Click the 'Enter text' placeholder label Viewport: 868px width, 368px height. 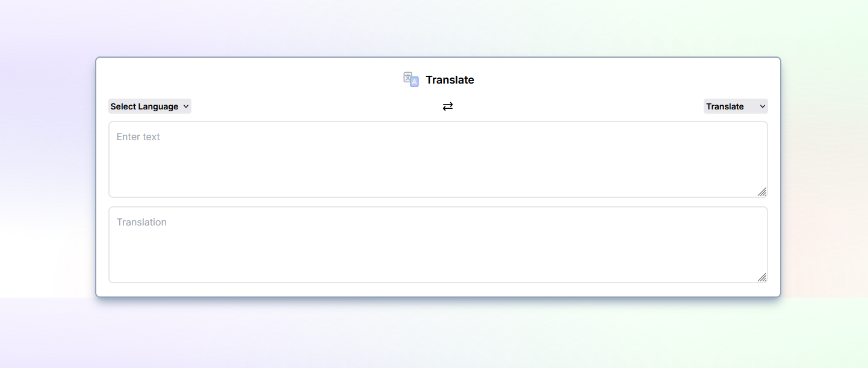pyautogui.click(x=138, y=136)
